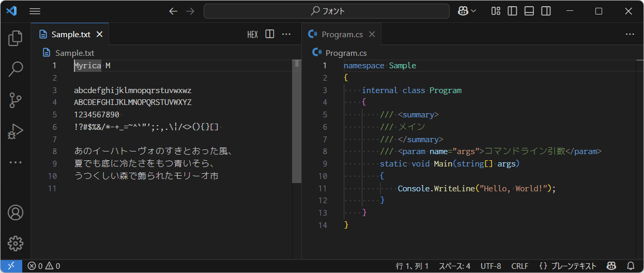Toggle the bottom panel layout button
644x273 pixels.
pyautogui.click(x=529, y=11)
